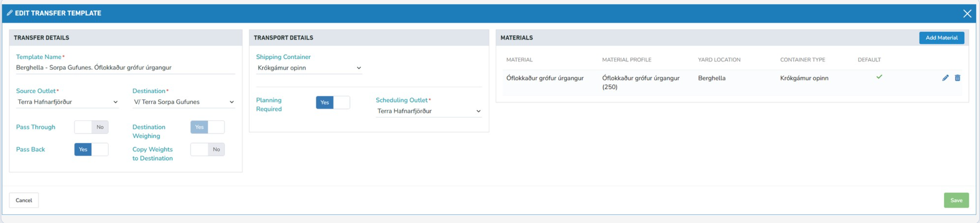Click the Default column header
Image resolution: width=980 pixels, height=223 pixels.
[869, 60]
